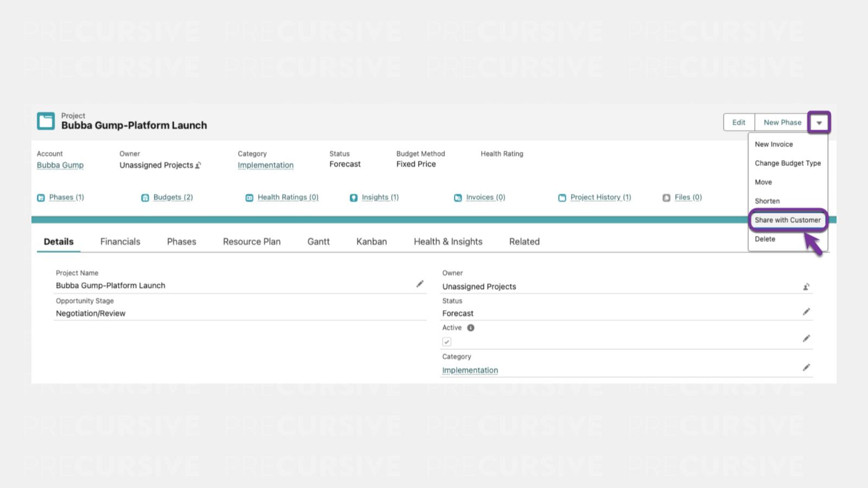This screenshot has width=868, height=488.
Task: Click the Files quick link icon
Action: click(666, 198)
